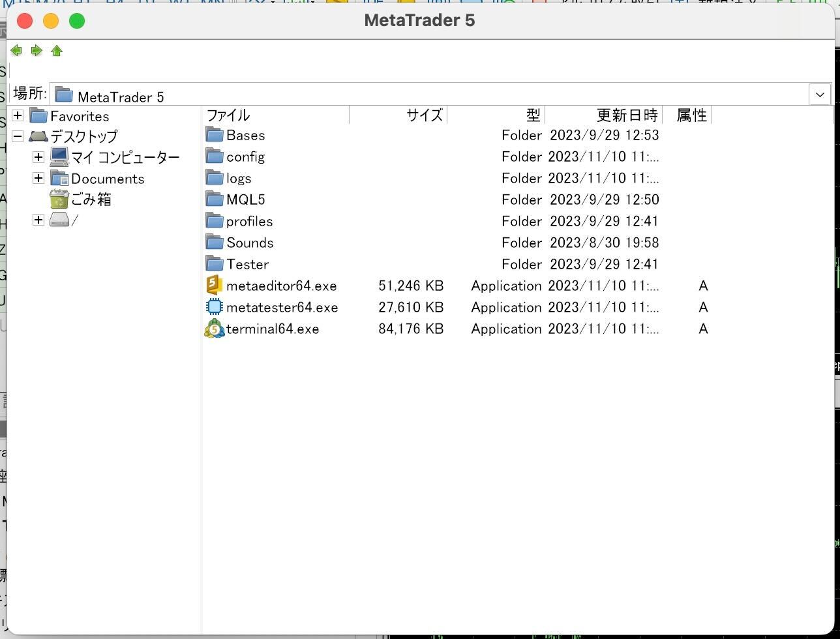The width and height of the screenshot is (840, 639).
Task: Expand the Favorites tree node
Action: point(18,116)
